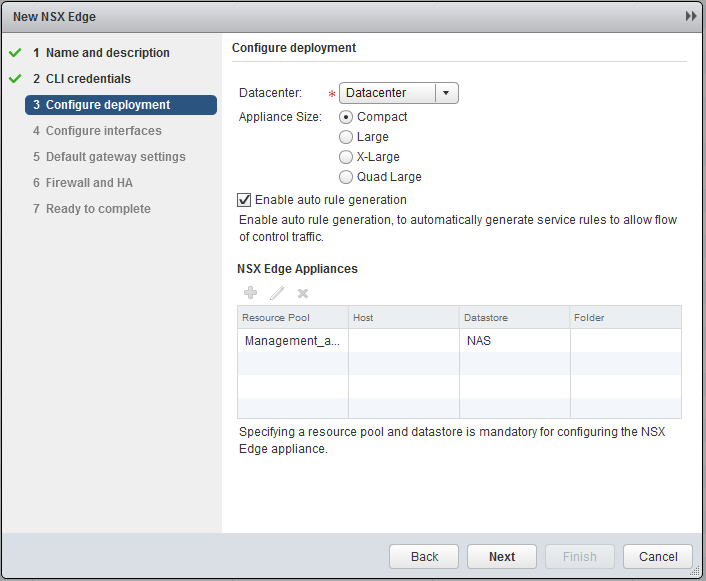The width and height of the screenshot is (706, 581).
Task: Select Large appliance size
Action: (x=347, y=137)
